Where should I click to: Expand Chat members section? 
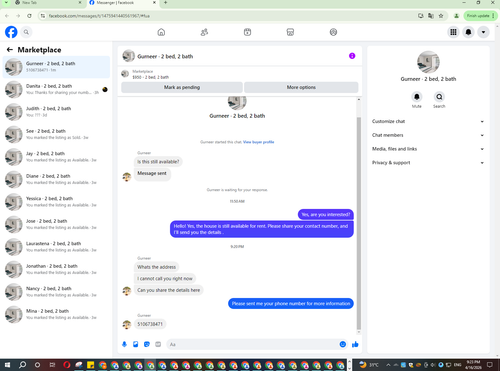(428, 135)
